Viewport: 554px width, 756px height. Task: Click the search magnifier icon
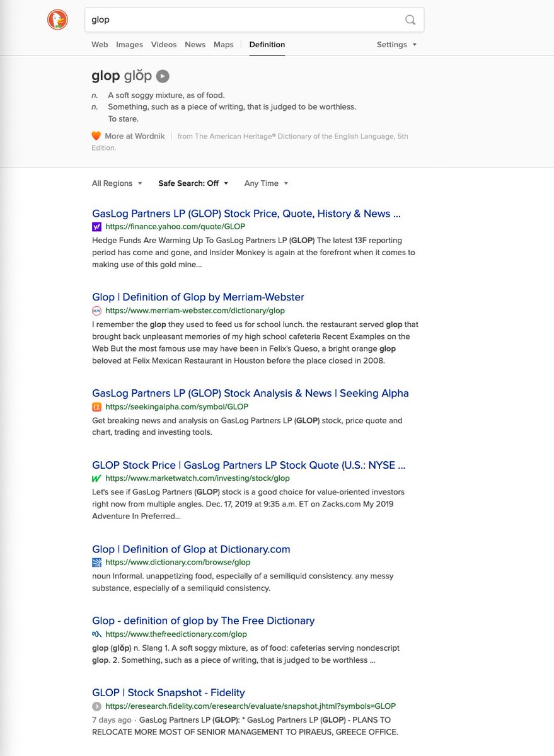pyautogui.click(x=410, y=20)
